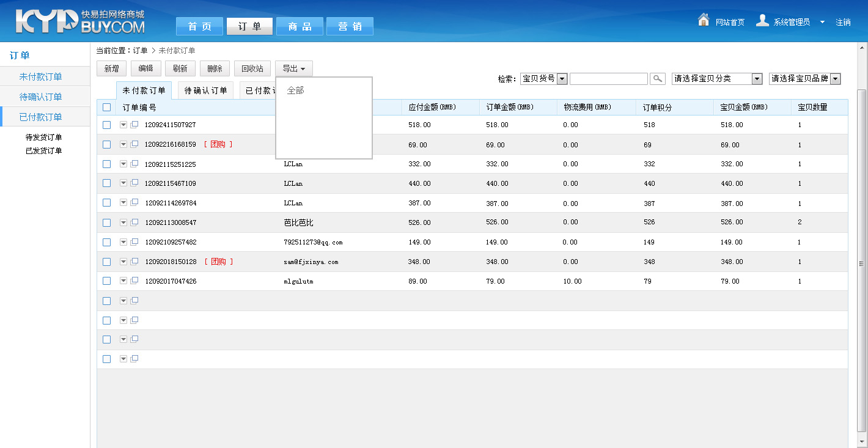Click the scrollbar down arrow
The height and width of the screenshot is (448, 868).
tap(862, 441)
